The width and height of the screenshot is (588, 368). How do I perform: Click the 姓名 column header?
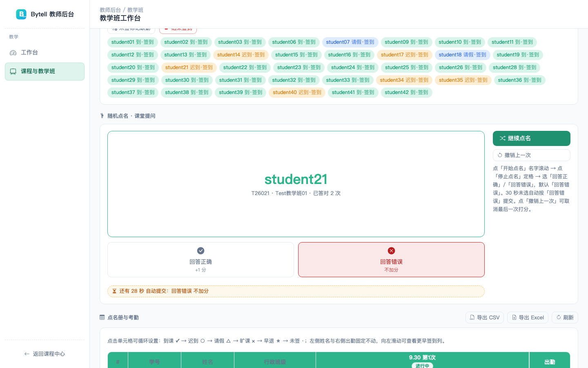pos(207,362)
